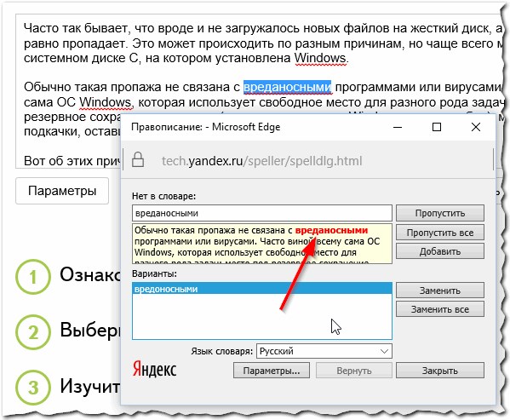
Task: Click the Вернуть button
Action: [x=354, y=371]
